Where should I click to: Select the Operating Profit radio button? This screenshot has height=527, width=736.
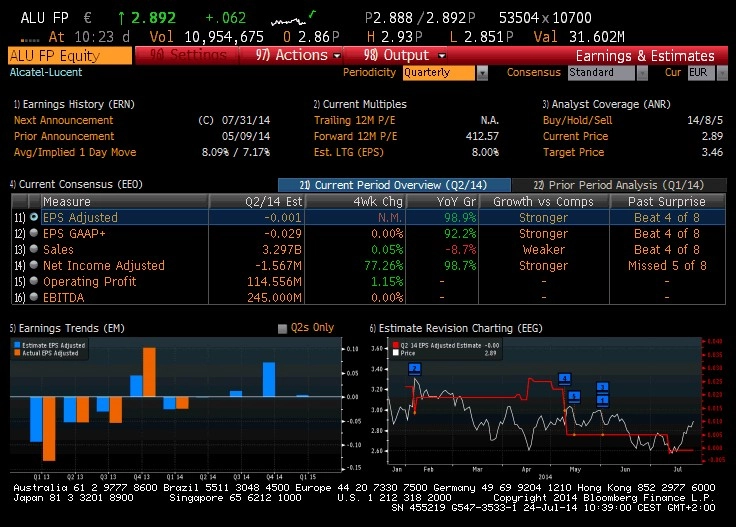[34, 281]
